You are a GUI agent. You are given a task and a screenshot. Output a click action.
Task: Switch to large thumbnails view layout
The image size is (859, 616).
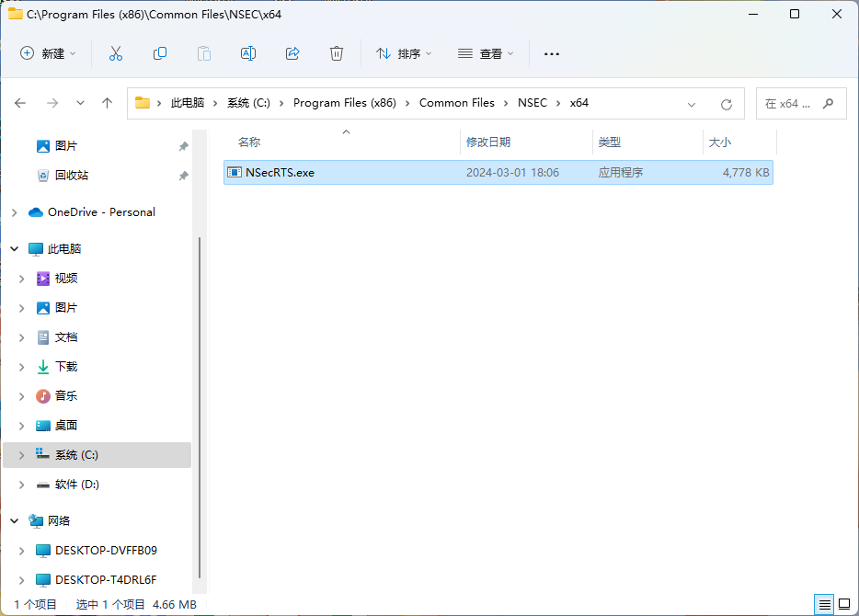pos(843,604)
